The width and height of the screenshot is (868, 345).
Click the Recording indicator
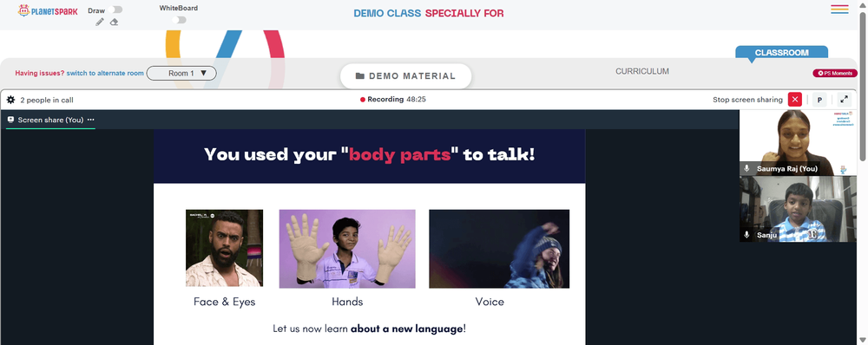point(393,100)
